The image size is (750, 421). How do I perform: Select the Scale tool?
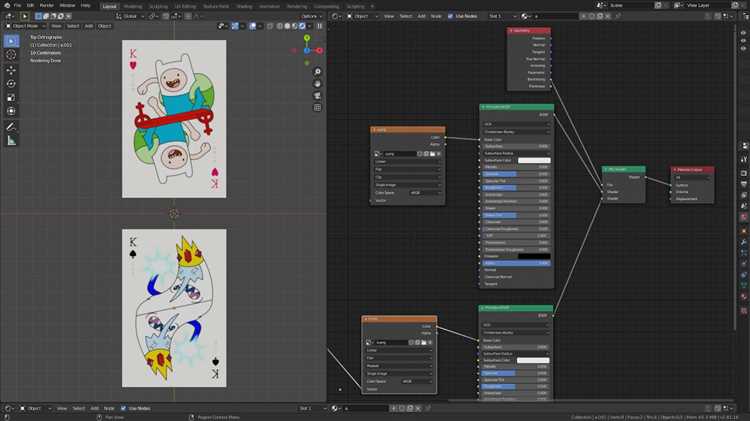tap(11, 98)
